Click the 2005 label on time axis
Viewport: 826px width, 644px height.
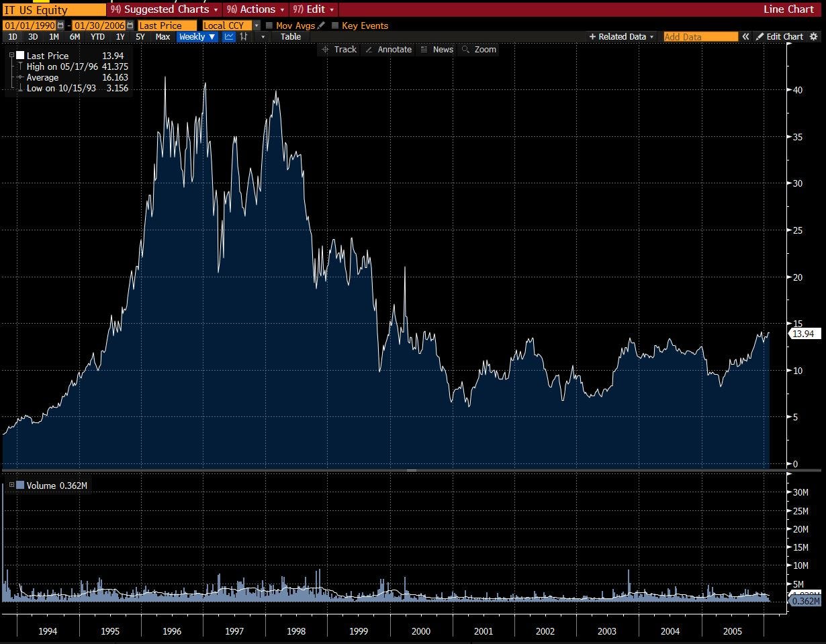(732, 631)
